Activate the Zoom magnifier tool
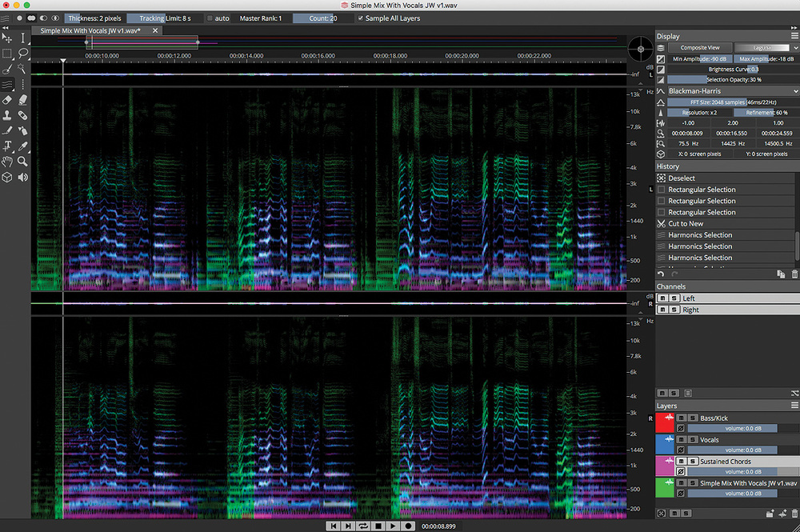Viewport: 800px width, 532px height. pyautogui.click(x=22, y=161)
